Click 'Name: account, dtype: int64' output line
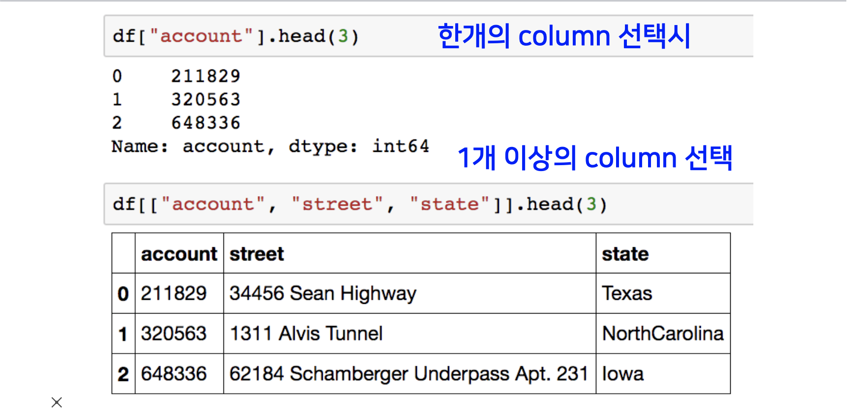 270,146
